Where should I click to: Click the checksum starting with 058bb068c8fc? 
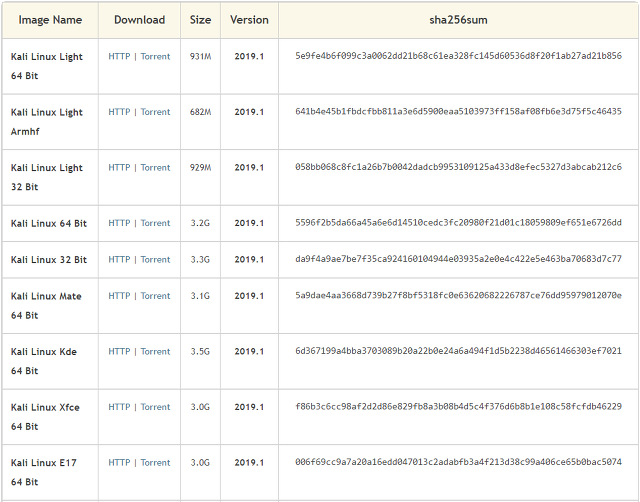pos(458,167)
